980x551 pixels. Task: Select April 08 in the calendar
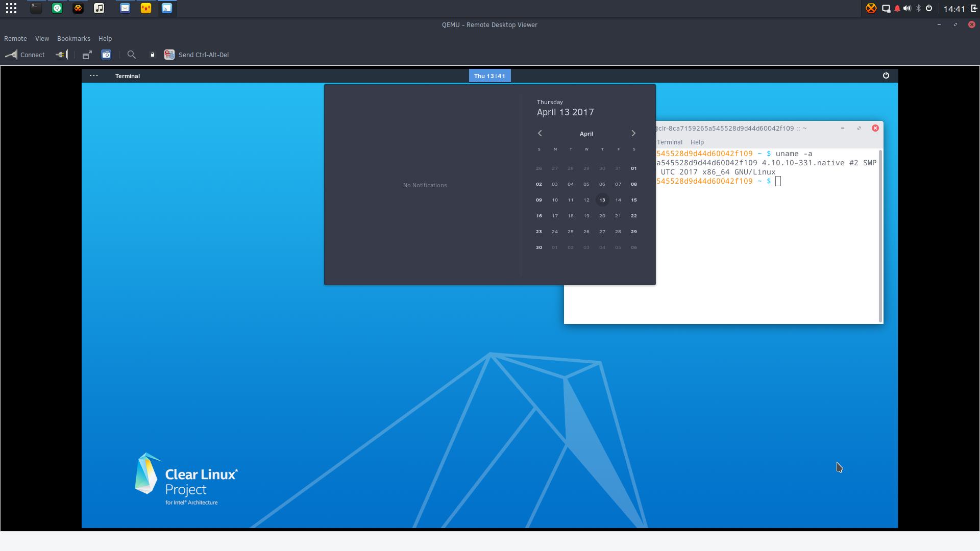click(x=634, y=184)
